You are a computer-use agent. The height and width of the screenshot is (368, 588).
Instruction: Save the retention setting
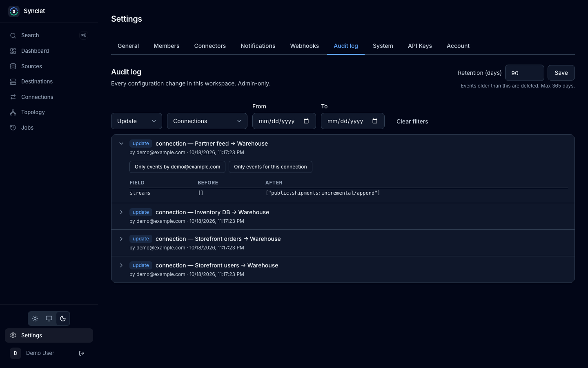point(561,73)
